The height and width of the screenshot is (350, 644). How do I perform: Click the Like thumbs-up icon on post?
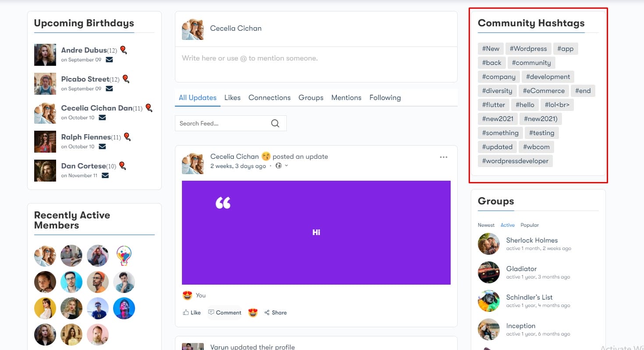tap(186, 313)
